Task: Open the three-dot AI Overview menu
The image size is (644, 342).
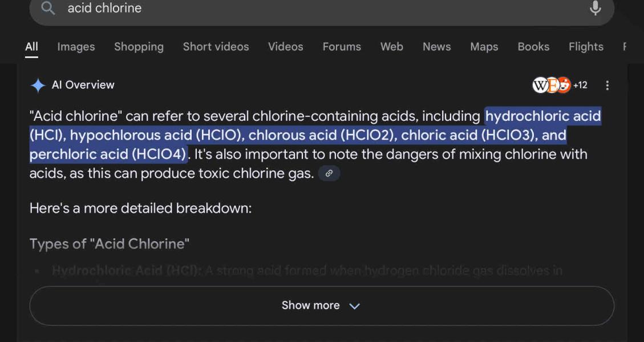Action: pos(607,85)
